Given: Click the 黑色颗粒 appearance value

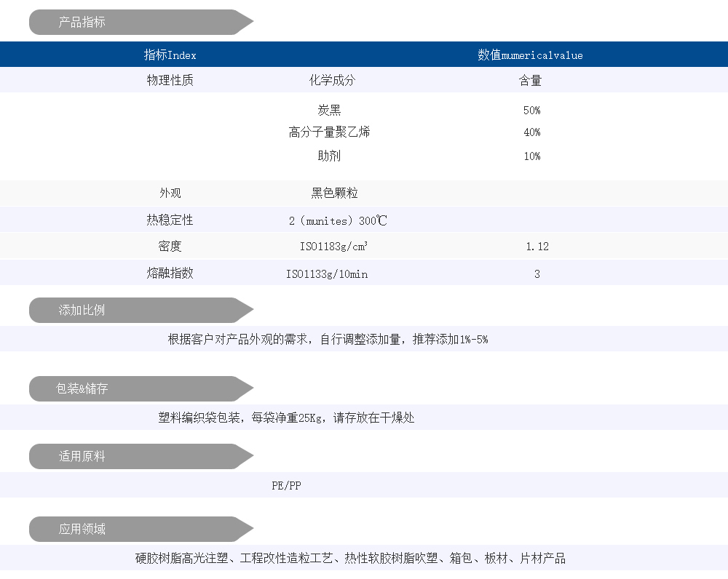Looking at the screenshot, I should click(x=334, y=193).
